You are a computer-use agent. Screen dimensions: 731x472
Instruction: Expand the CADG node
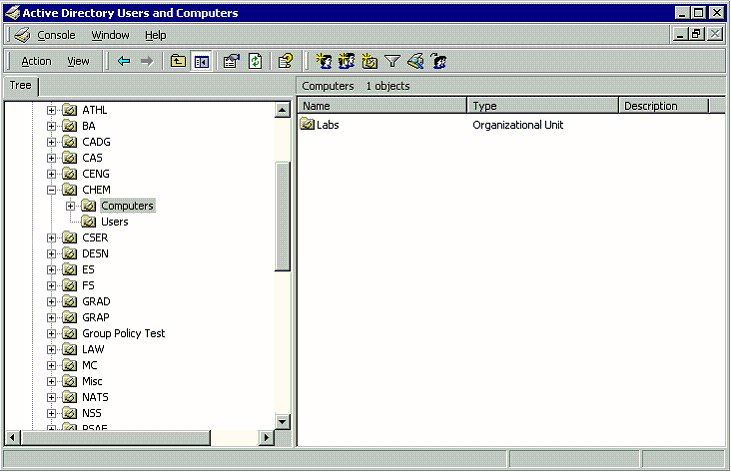(x=51, y=142)
